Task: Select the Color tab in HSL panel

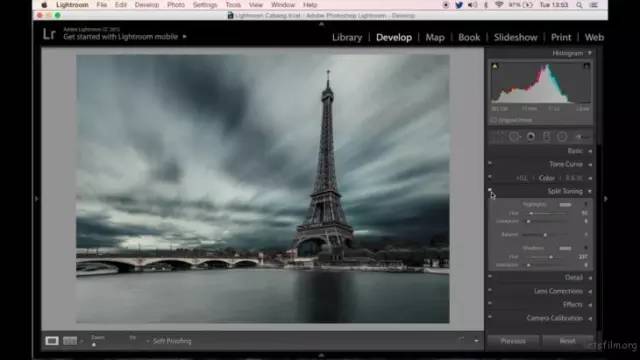Action: click(547, 178)
